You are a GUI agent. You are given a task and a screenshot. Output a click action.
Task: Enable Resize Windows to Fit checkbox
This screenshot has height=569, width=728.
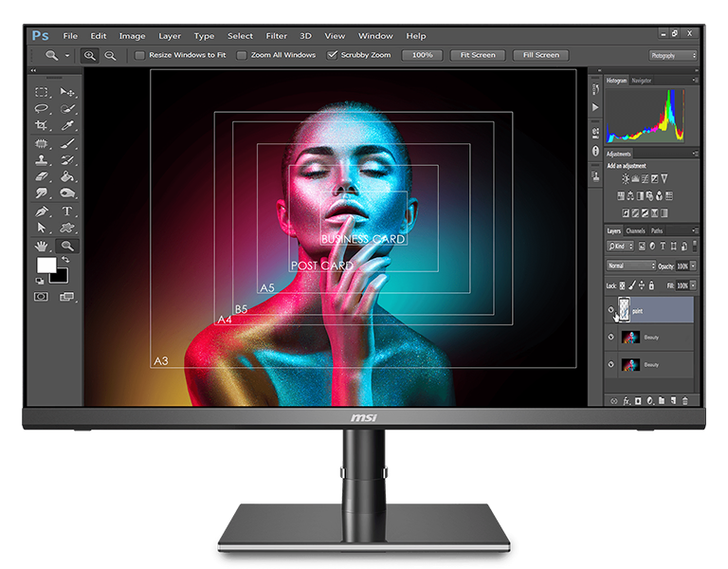point(139,55)
